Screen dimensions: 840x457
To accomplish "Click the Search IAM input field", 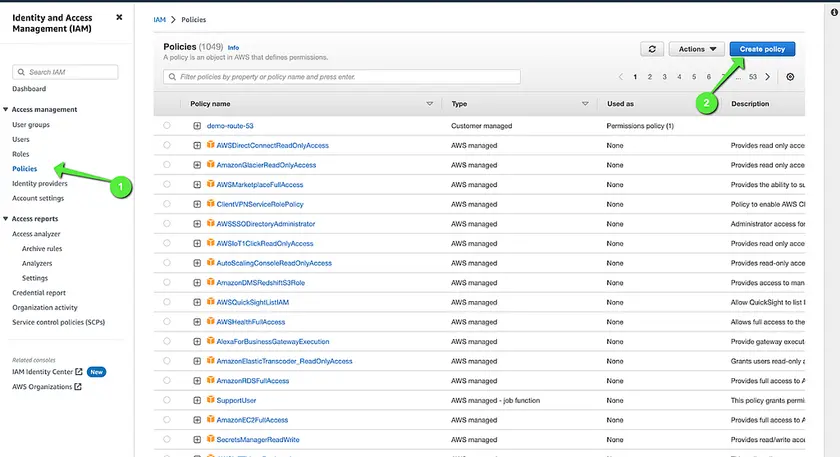I will click(x=65, y=72).
